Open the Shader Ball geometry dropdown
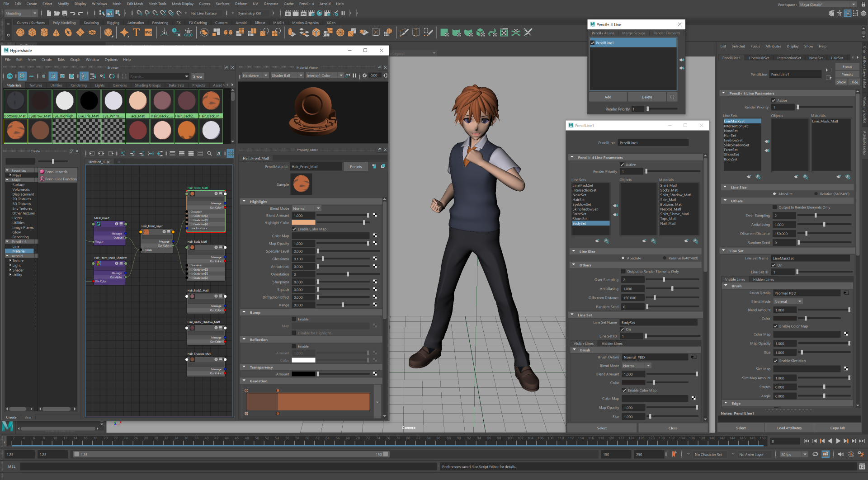The height and width of the screenshot is (480, 868). click(287, 75)
